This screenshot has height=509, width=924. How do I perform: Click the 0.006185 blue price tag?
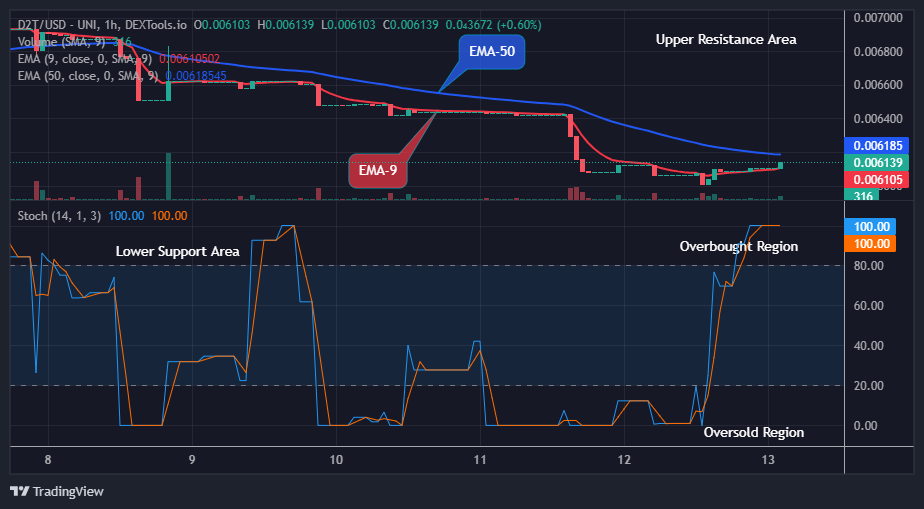click(876, 144)
